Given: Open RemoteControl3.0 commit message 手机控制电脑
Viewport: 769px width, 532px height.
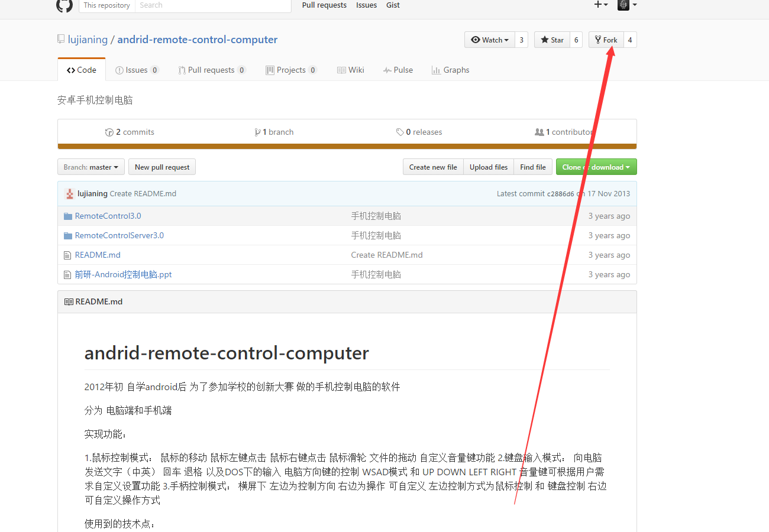Looking at the screenshot, I should tap(376, 216).
